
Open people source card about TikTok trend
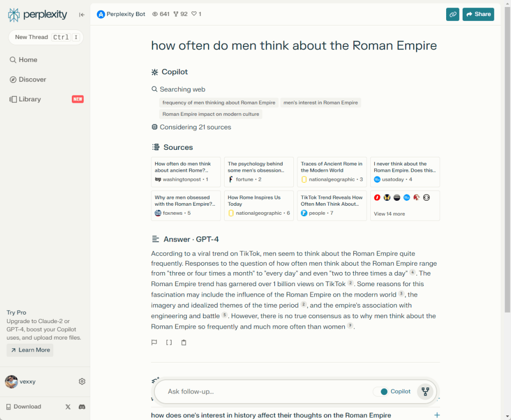pyautogui.click(x=332, y=206)
